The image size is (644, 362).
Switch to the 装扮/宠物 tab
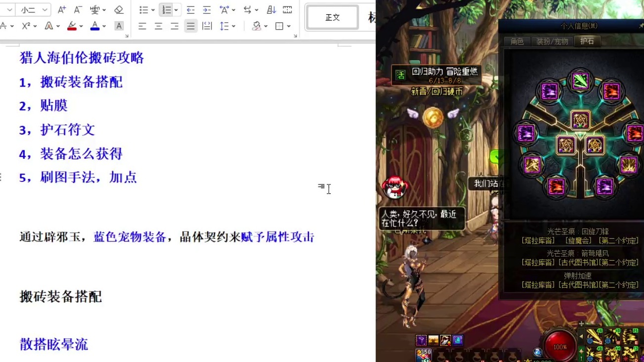[552, 42]
